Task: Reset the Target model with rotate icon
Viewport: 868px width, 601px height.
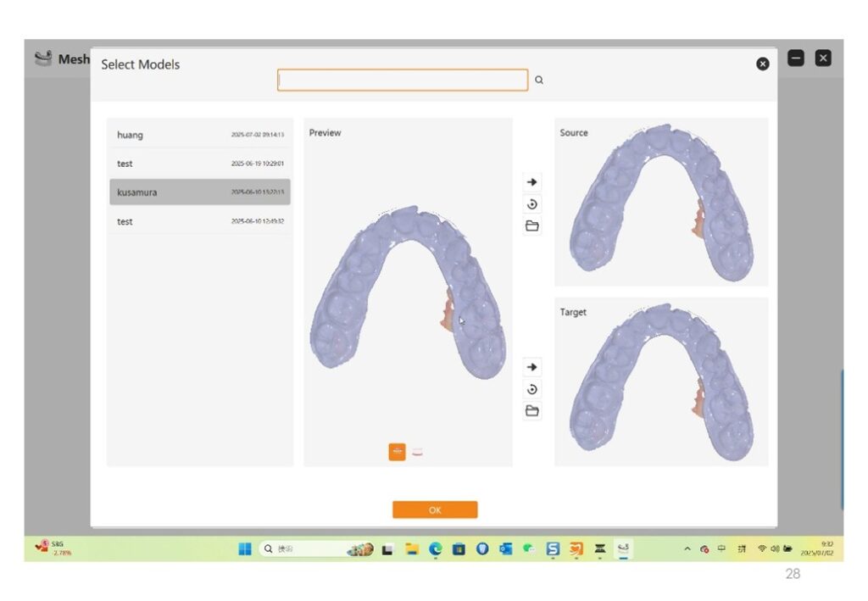Action: [x=532, y=389]
